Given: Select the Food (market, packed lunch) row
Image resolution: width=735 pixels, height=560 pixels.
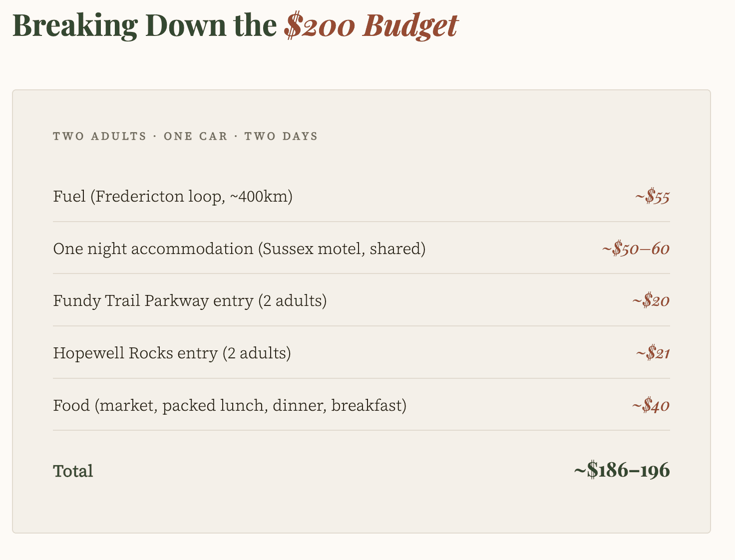Looking at the screenshot, I should [362, 405].
